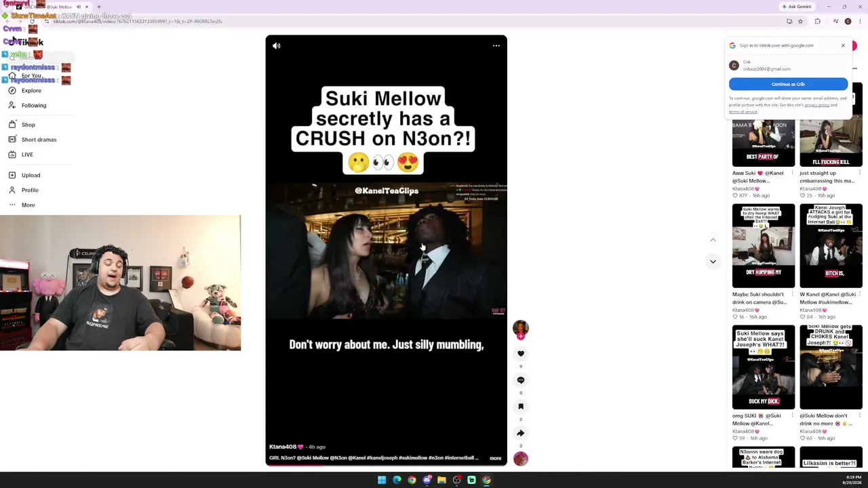Open the 'just straight up embarrassing' video thumbnail

831,143
